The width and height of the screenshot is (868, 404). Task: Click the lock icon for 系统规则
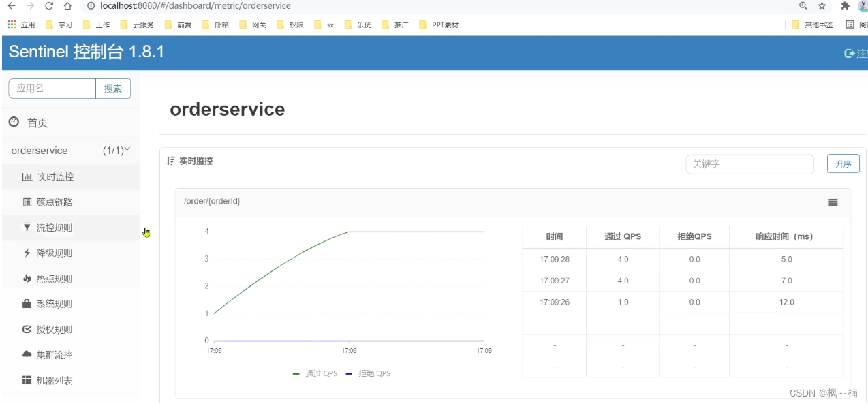[x=27, y=304]
